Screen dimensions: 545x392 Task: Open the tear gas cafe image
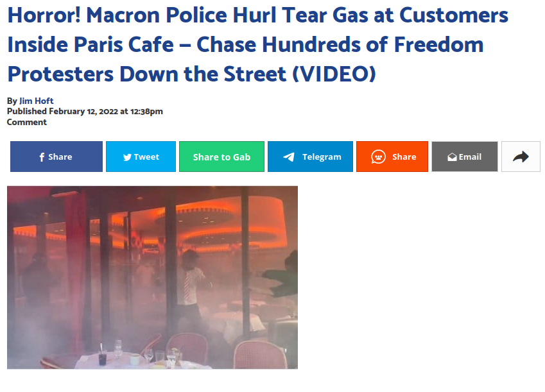(152, 277)
